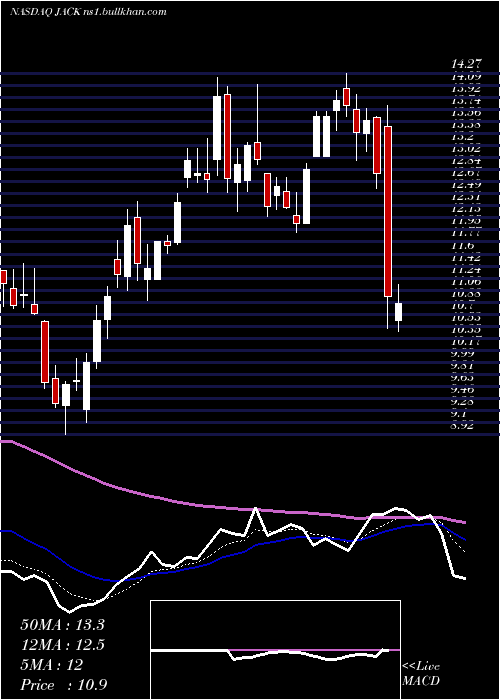Select the Price : 10.9 label

[63, 685]
